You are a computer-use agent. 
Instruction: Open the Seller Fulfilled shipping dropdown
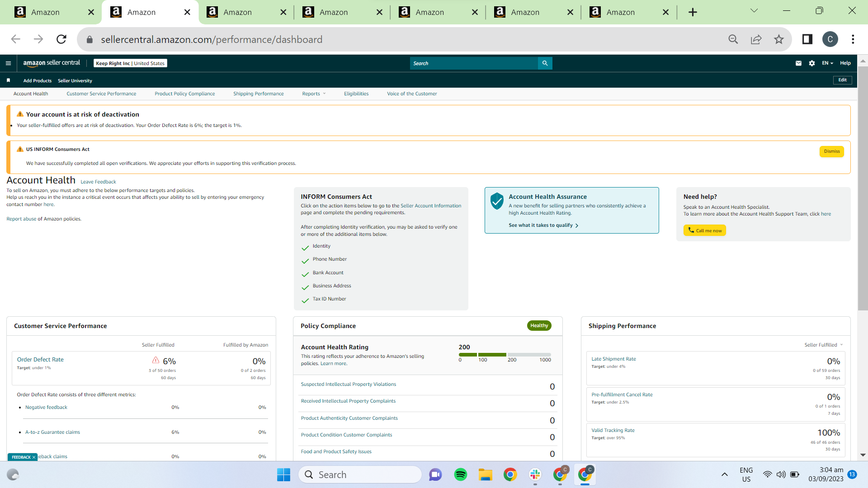pos(824,345)
